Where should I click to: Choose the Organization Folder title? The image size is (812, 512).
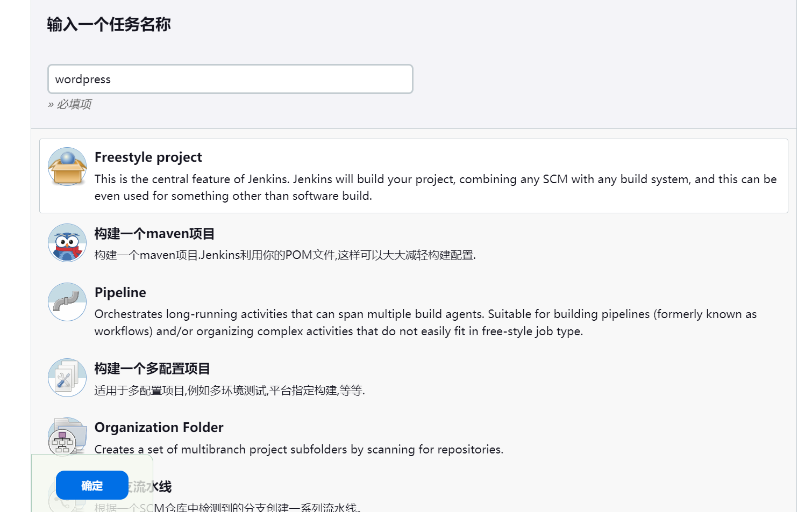point(159,427)
